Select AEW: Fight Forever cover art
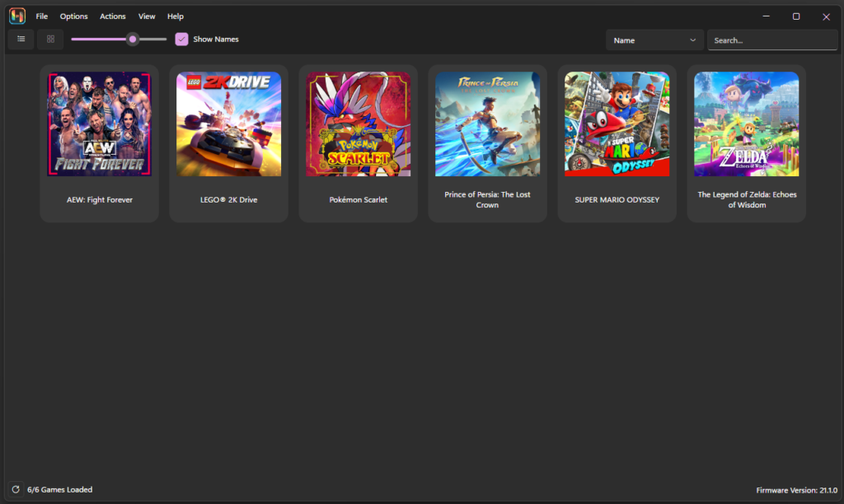This screenshot has height=504, width=844. pyautogui.click(x=100, y=124)
